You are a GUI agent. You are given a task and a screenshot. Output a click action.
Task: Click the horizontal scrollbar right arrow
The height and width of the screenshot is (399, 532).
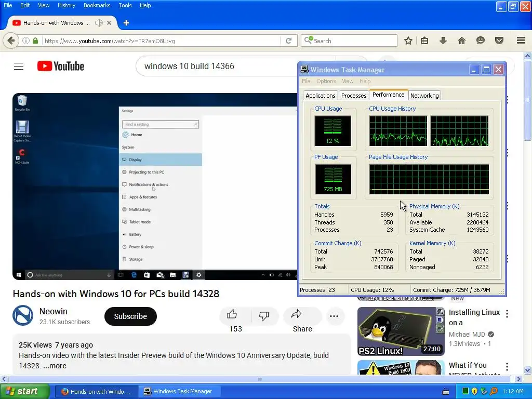519,379
